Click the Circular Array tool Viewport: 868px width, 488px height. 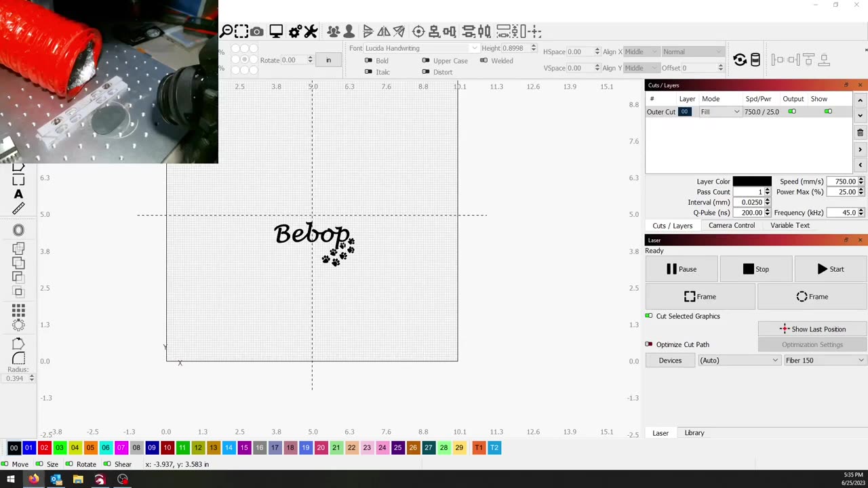coord(18,324)
